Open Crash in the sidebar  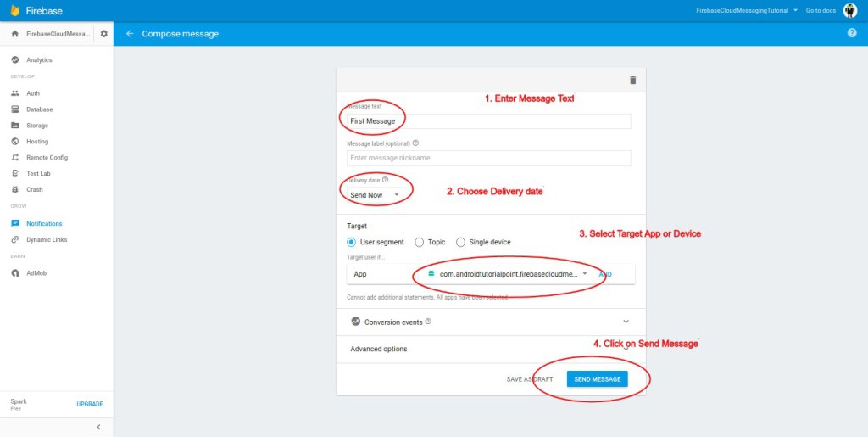click(x=35, y=189)
